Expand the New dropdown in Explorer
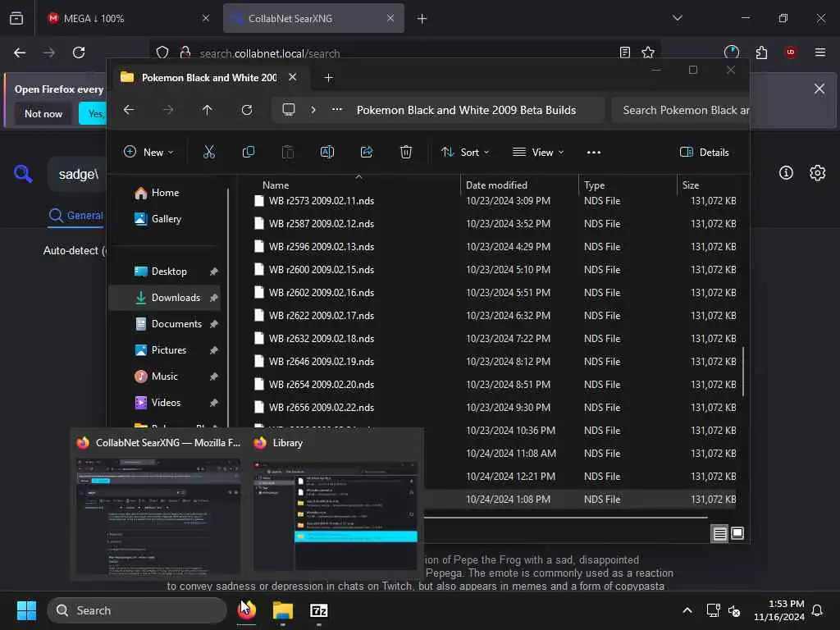Viewport: 840px width, 630px height. click(x=148, y=152)
